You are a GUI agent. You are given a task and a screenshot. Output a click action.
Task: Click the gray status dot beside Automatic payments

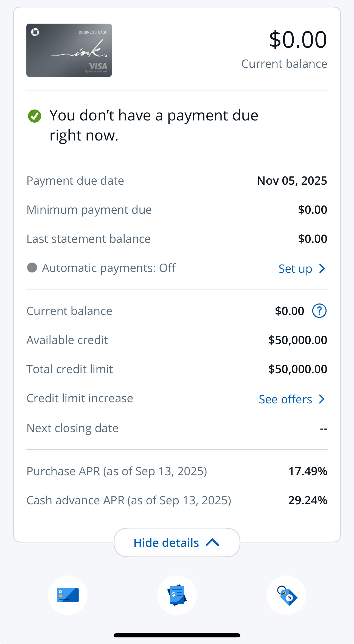[x=32, y=268]
